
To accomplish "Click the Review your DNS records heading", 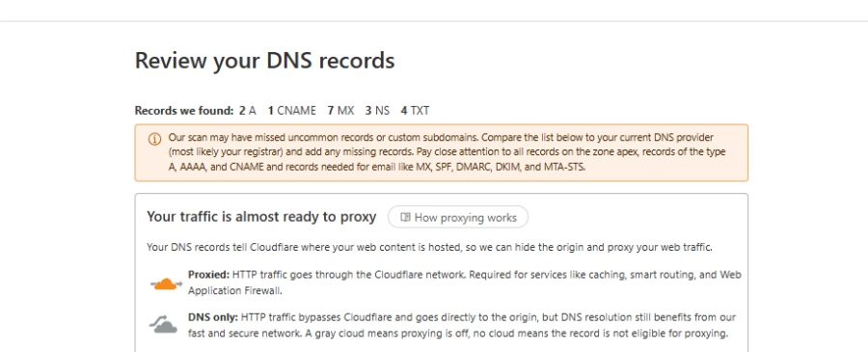I will coord(264,61).
